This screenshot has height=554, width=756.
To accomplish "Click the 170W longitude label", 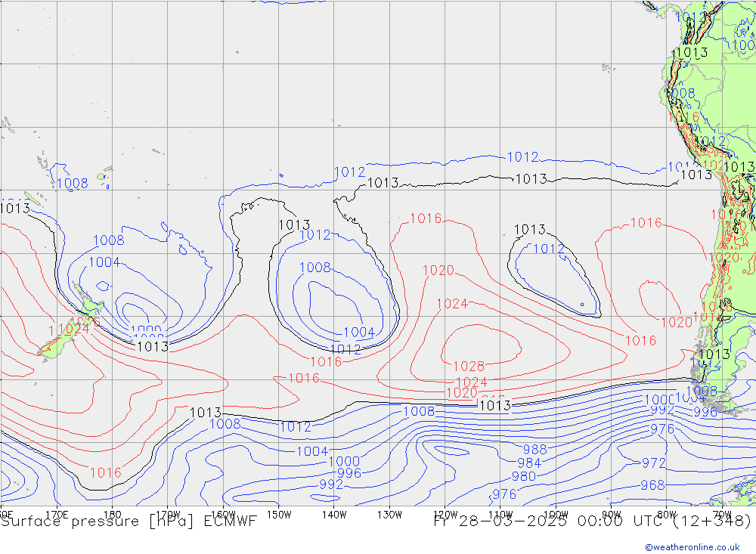I will tap(169, 515).
